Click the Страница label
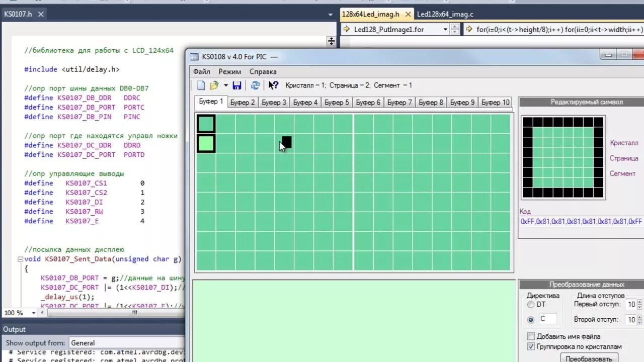This screenshot has height=362, width=644. [624, 158]
